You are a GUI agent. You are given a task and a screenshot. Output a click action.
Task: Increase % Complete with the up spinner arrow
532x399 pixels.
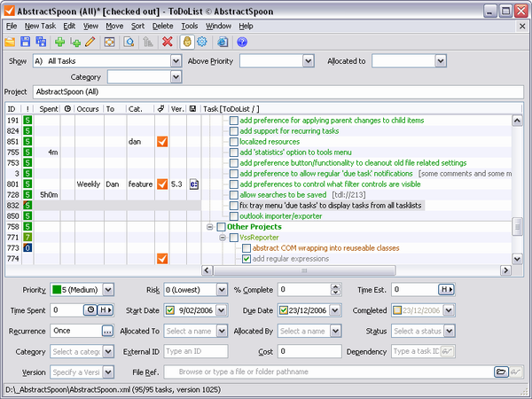[335, 287]
